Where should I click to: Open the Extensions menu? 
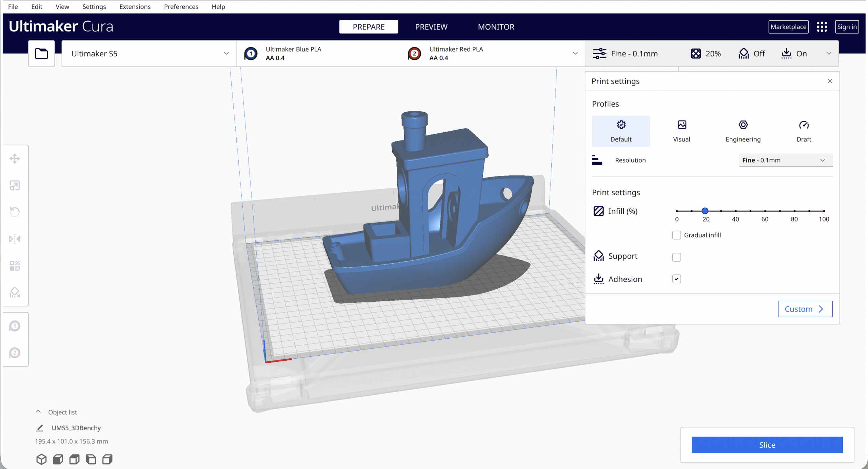(135, 7)
